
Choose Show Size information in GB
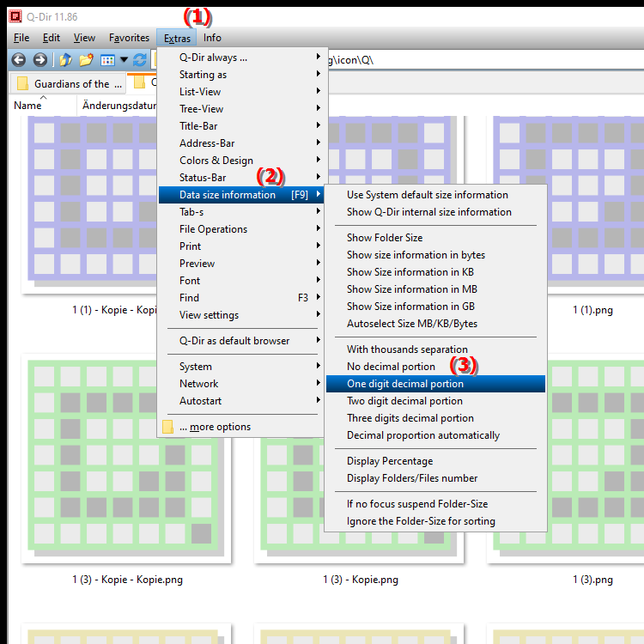[x=435, y=307]
